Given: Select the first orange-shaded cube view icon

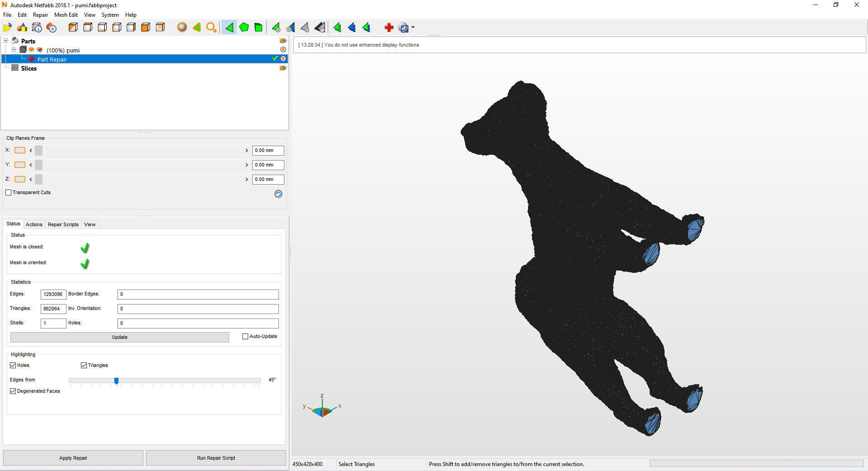Looking at the screenshot, I should (x=73, y=28).
